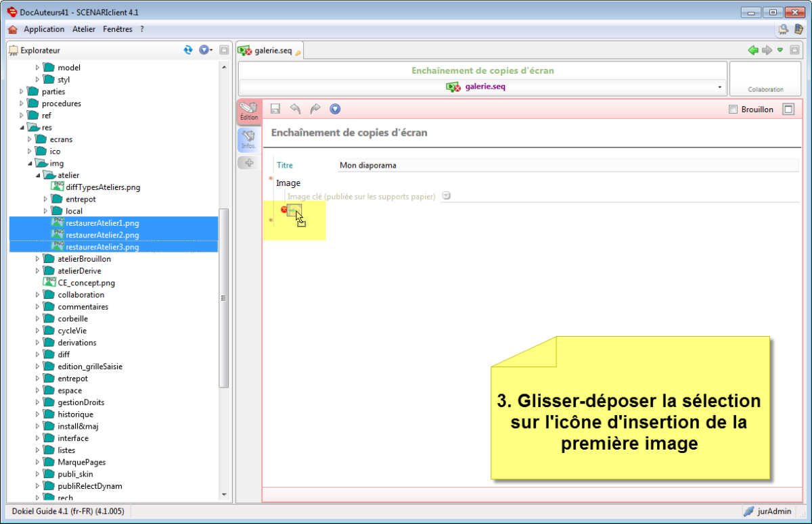Select the galerie.seq editor tab
Screen dimensions: 812x524
(269, 50)
